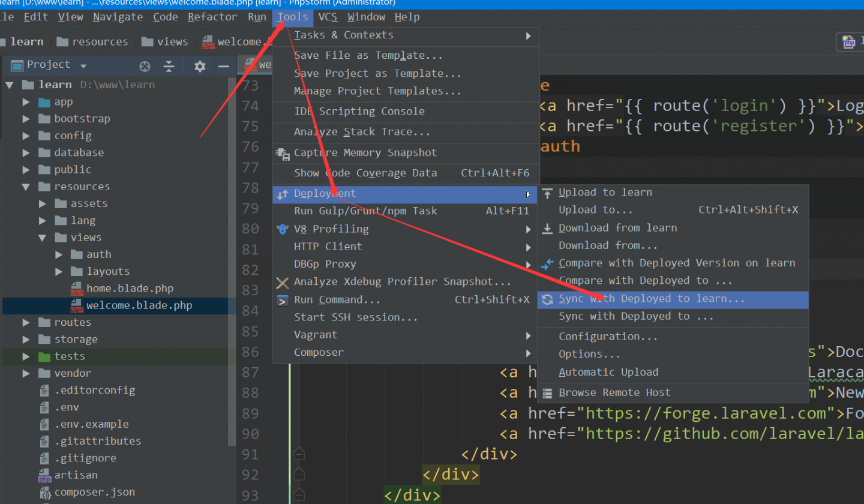Select Run Gulp/Grunt/npm Task

tap(406, 211)
